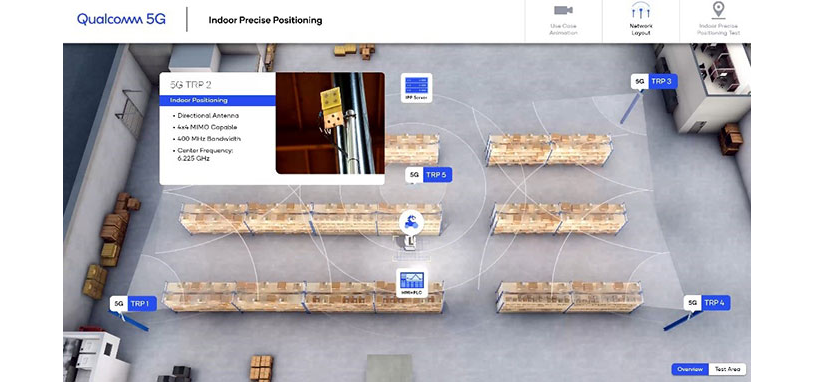Click the Network Layout label

point(641,30)
